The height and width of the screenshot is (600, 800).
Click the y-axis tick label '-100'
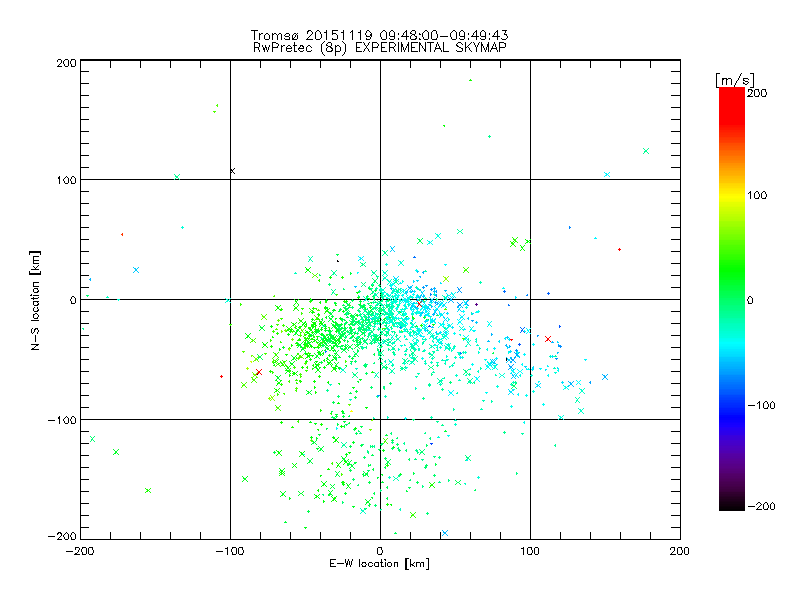[x=62, y=420]
